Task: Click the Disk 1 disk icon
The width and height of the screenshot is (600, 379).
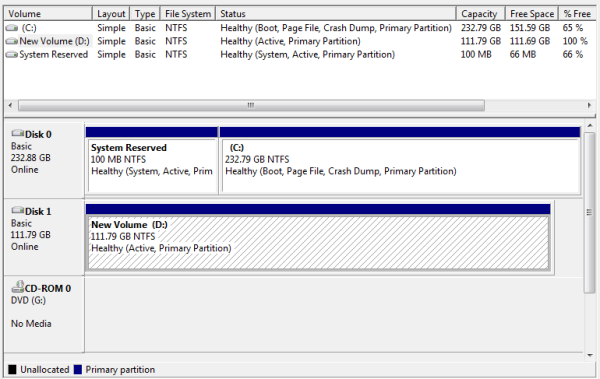Action: pos(18,210)
